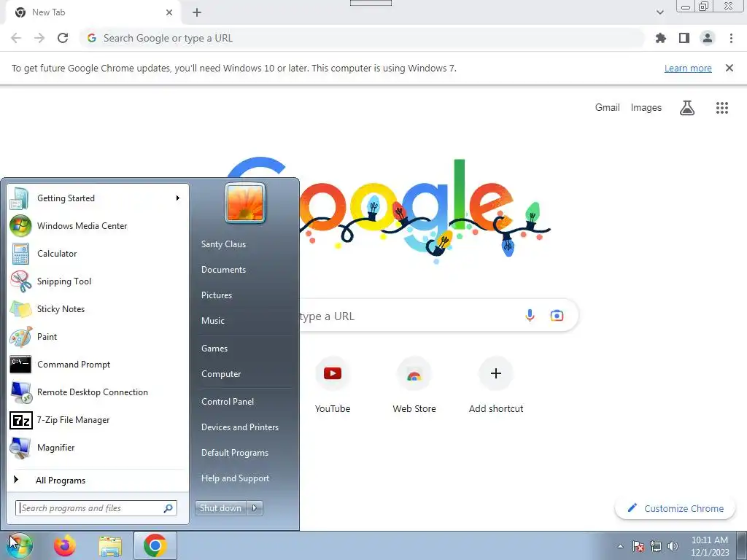747x560 pixels.
Task: Open Chrome tab search chevron
Action: [x=659, y=12]
